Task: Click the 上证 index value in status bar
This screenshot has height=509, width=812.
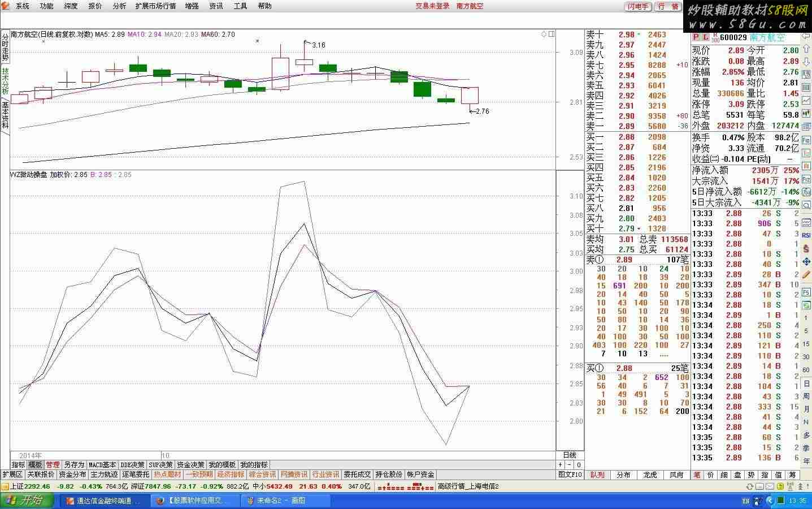Action: 37,486
